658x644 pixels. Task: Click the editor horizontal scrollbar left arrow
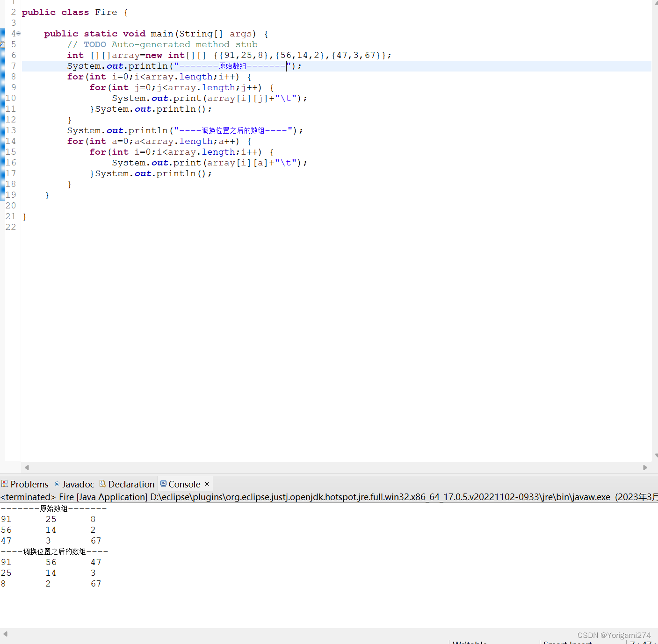[x=27, y=467]
